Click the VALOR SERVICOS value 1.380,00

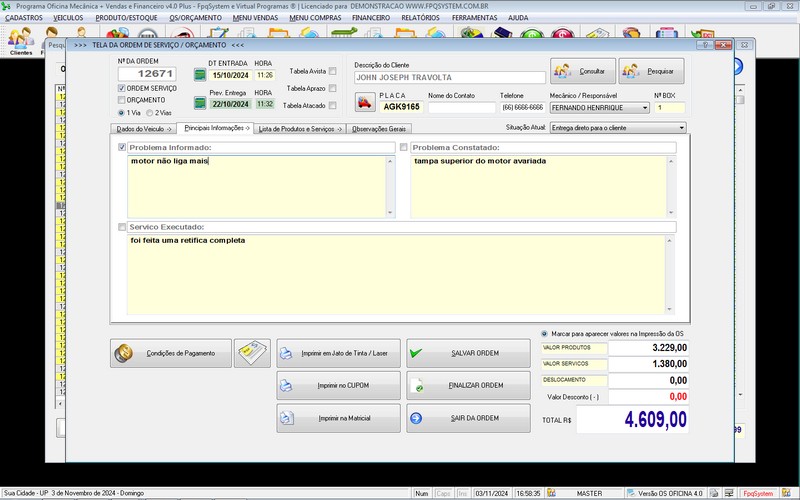pyautogui.click(x=648, y=364)
